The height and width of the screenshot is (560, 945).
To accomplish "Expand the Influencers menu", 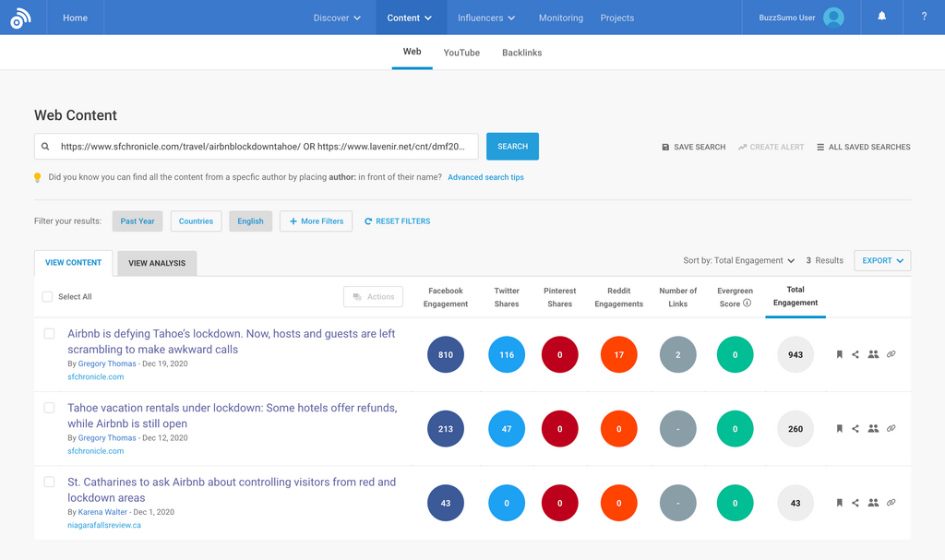I will point(486,18).
